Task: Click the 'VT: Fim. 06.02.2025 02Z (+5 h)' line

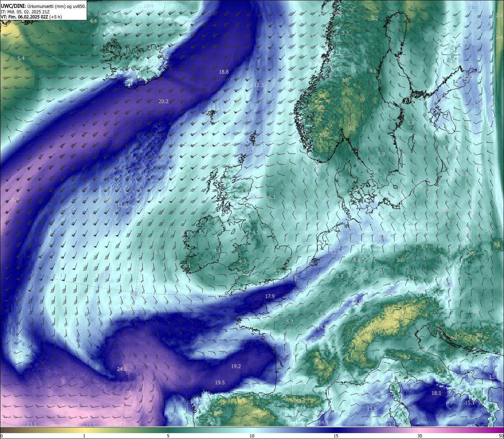Action: 31,17
